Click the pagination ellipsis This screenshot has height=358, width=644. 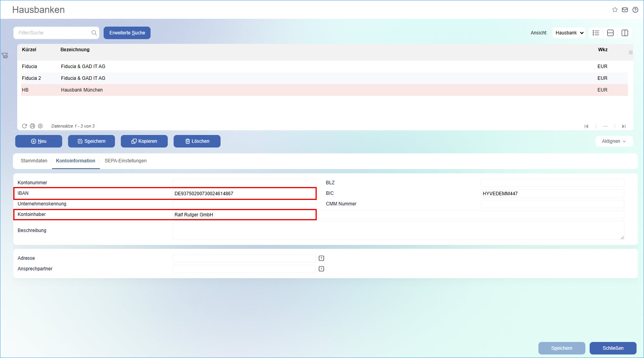605,126
